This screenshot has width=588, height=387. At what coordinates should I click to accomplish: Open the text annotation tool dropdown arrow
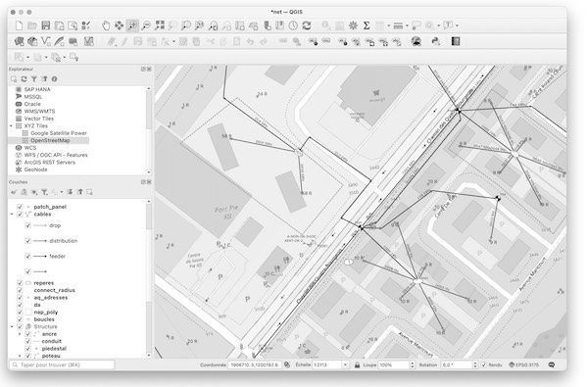(x=457, y=25)
